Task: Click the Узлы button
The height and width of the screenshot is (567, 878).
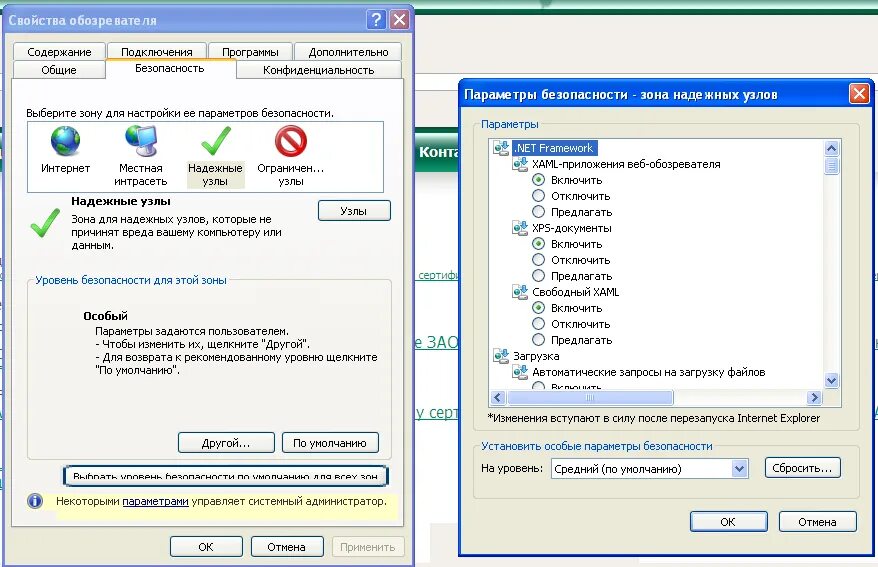Action: click(x=354, y=211)
